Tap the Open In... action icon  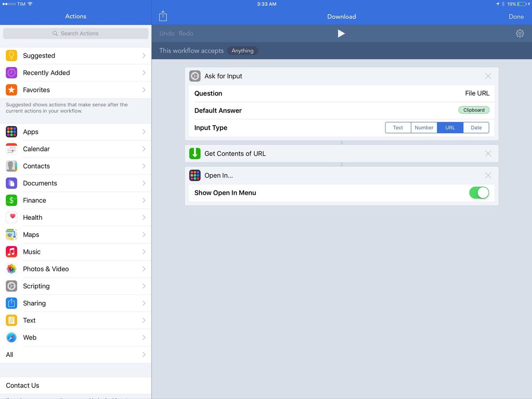pos(195,175)
